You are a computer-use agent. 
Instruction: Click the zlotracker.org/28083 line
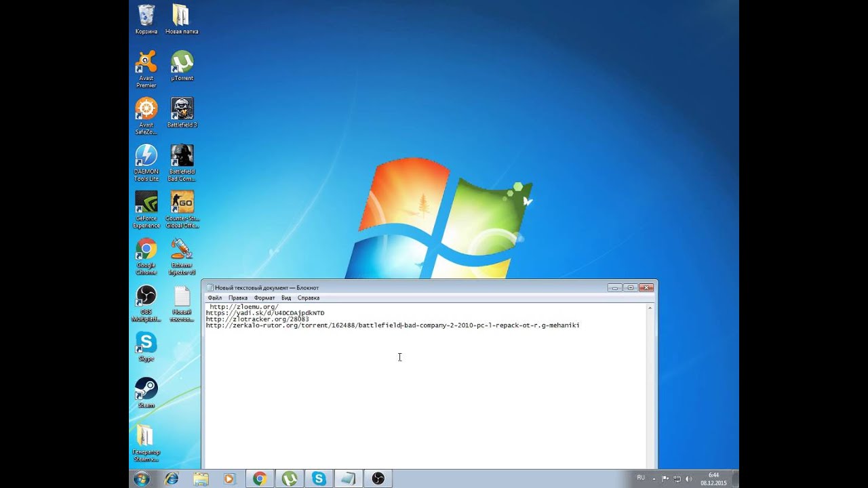tap(258, 319)
